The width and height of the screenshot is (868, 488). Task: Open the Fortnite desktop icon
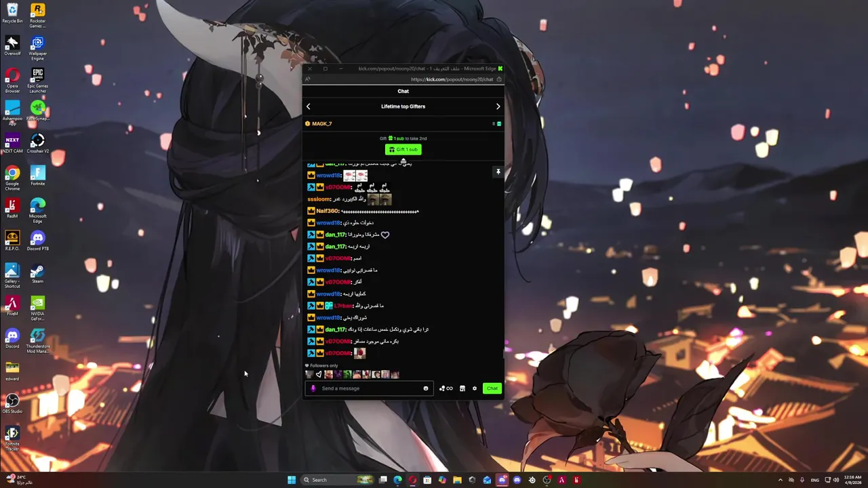pyautogui.click(x=37, y=176)
